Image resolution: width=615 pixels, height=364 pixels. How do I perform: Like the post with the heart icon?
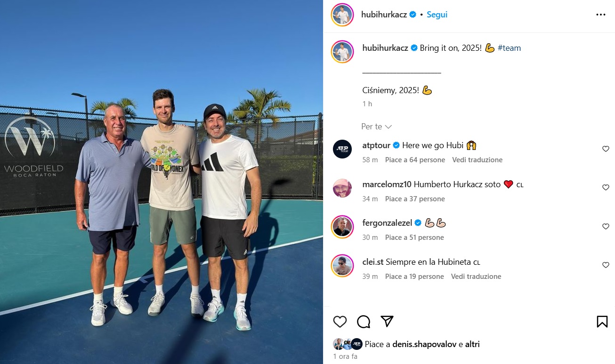tap(340, 322)
